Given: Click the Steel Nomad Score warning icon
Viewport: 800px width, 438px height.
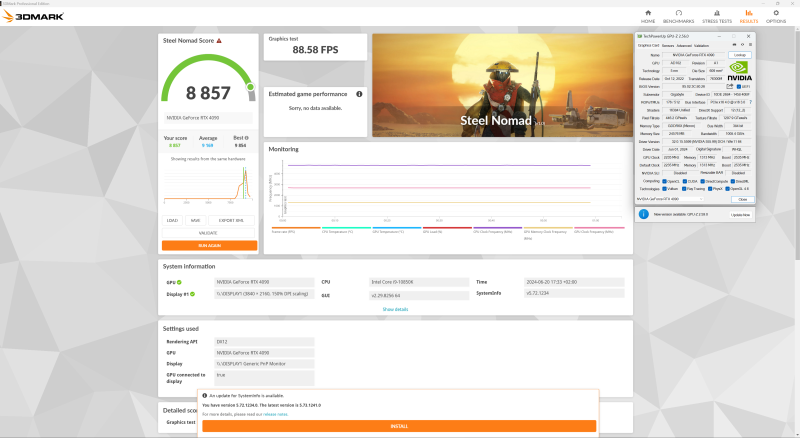Looking at the screenshot, I should [x=219, y=40].
